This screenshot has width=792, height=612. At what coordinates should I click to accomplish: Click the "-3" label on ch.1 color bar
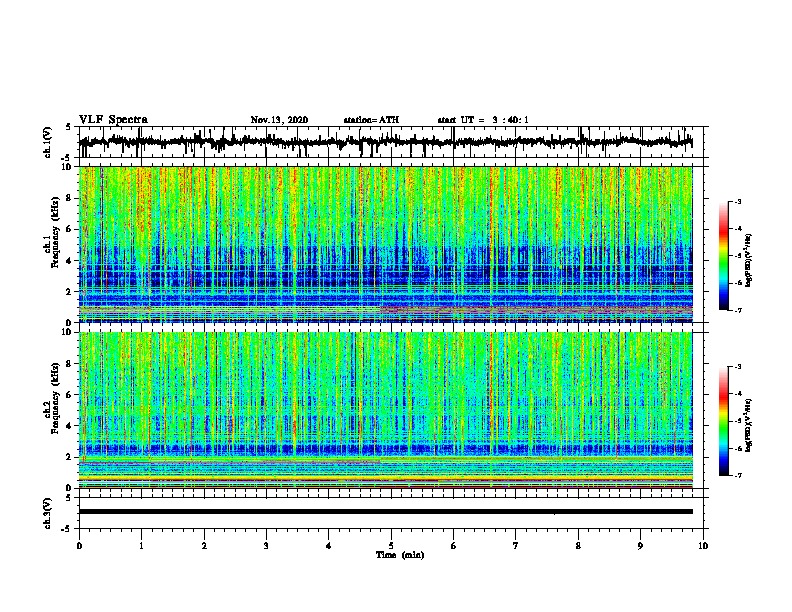738,202
